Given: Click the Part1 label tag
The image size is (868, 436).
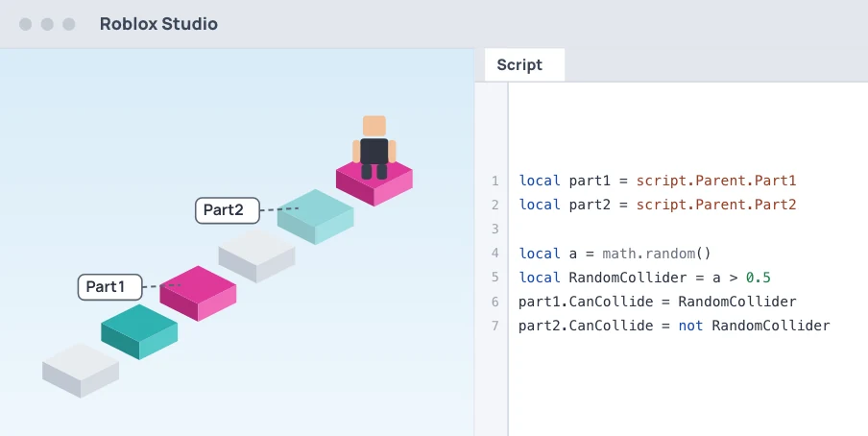Looking at the screenshot, I should [x=110, y=287].
